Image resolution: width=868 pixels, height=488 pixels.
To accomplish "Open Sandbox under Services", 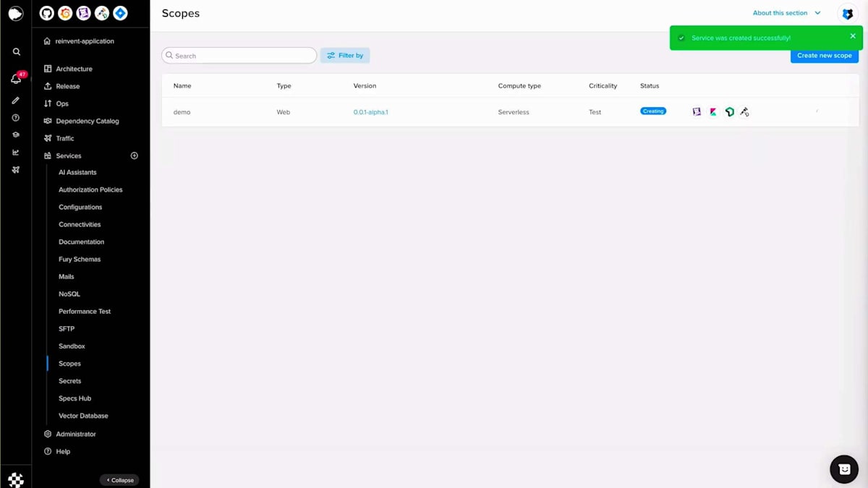I will click(x=72, y=346).
